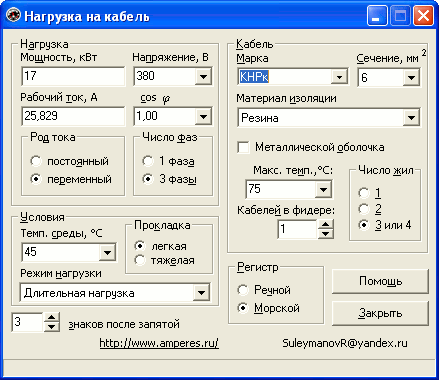Expand the Марка cable brand dropdown

[x=339, y=77]
